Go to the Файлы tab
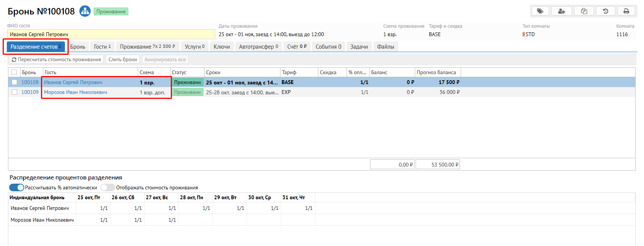644x246 pixels. click(x=385, y=47)
